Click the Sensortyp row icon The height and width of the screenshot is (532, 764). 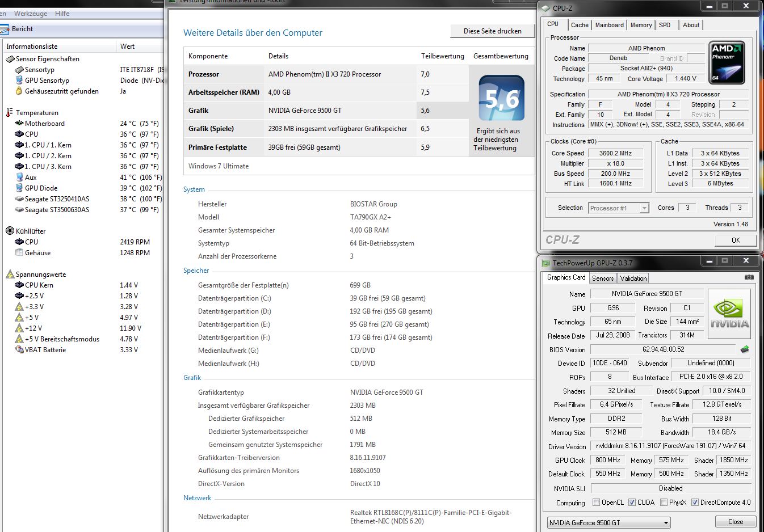click(19, 70)
